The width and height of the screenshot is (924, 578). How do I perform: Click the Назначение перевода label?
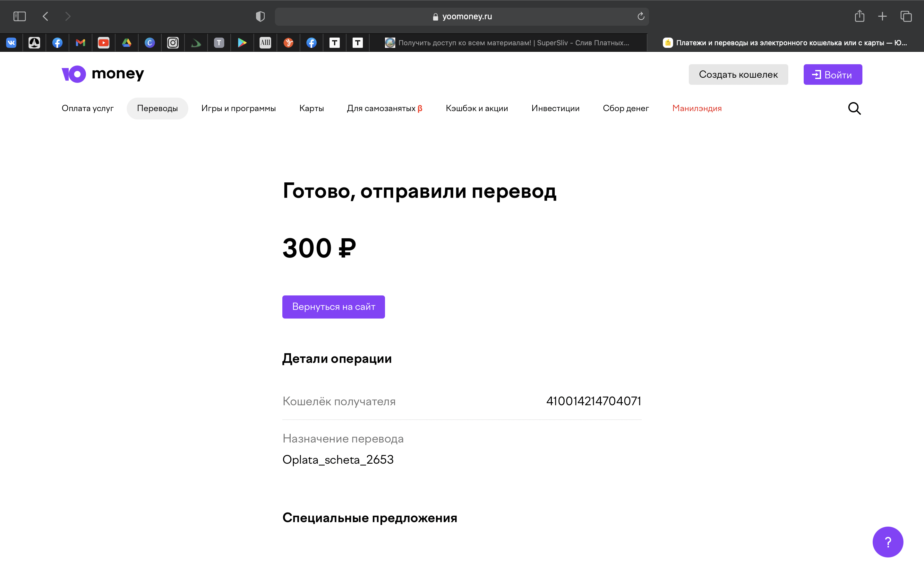coord(343,438)
